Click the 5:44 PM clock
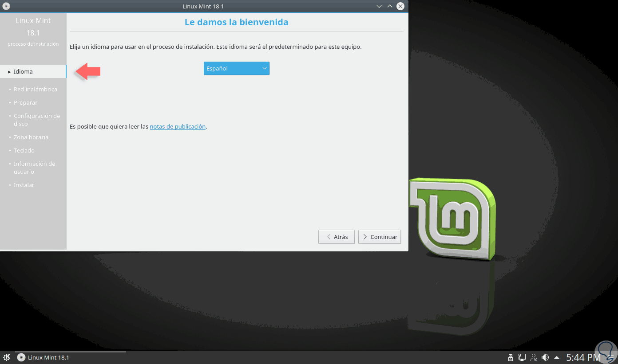Viewport: 618px width, 364px height. (583, 357)
